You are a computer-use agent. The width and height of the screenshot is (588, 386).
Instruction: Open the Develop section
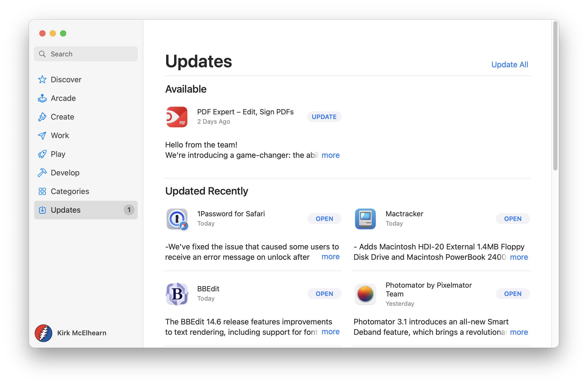point(86,173)
